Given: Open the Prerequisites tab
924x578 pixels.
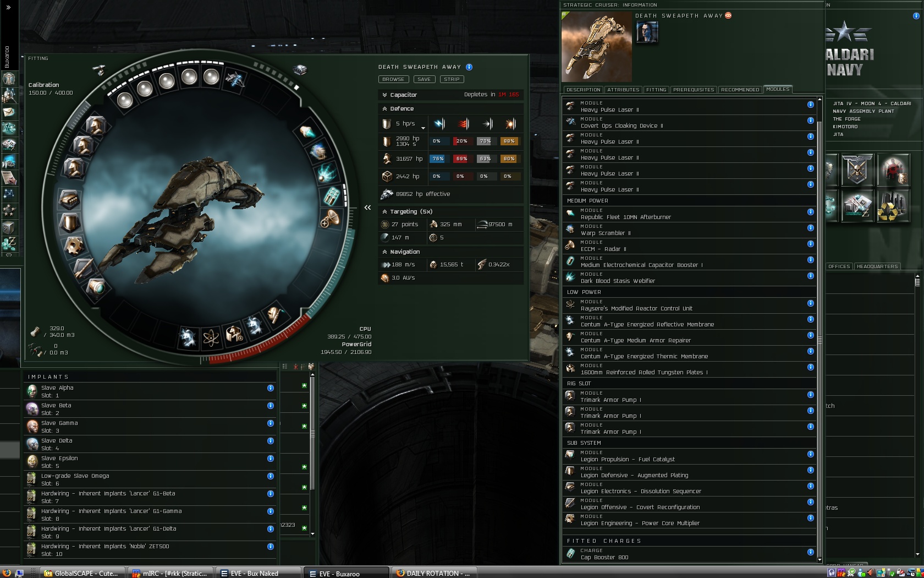Looking at the screenshot, I should [x=694, y=90].
